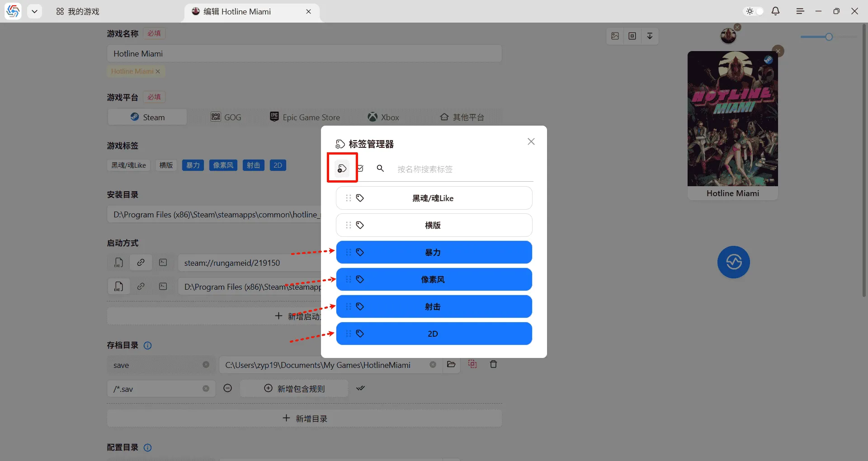Image resolution: width=868 pixels, height=461 pixels.
Task: Click drag handle of 黑魂/魂Like tag
Action: 348,198
